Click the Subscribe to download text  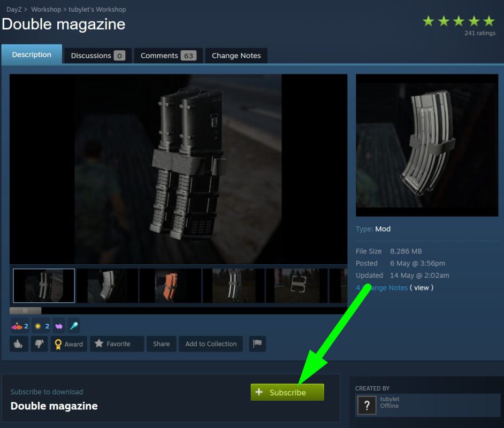47,392
